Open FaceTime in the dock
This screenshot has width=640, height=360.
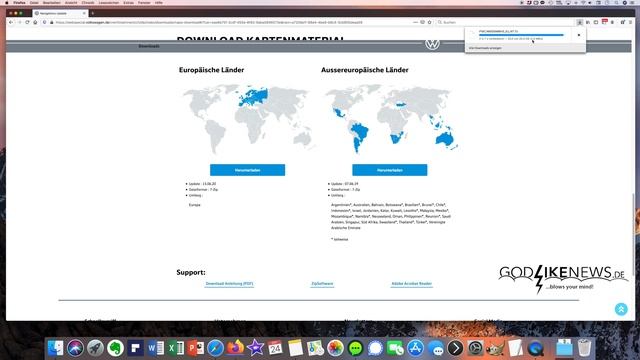click(x=396, y=348)
